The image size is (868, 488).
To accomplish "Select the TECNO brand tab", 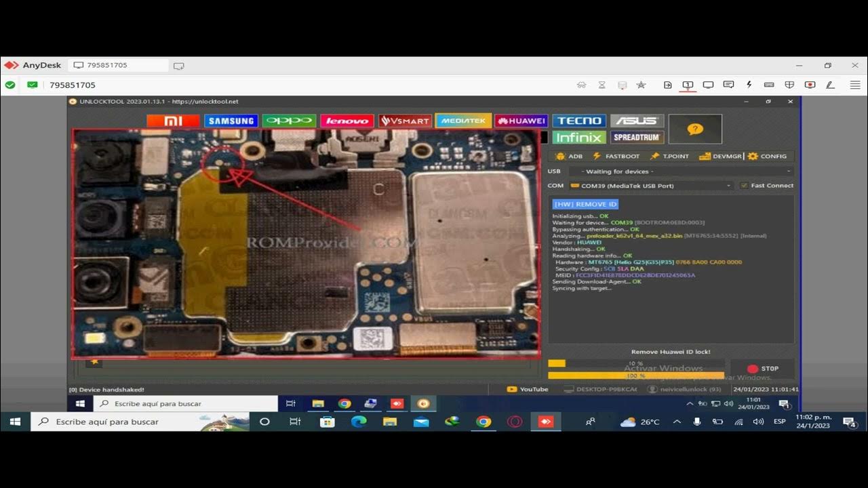I will click(x=579, y=121).
